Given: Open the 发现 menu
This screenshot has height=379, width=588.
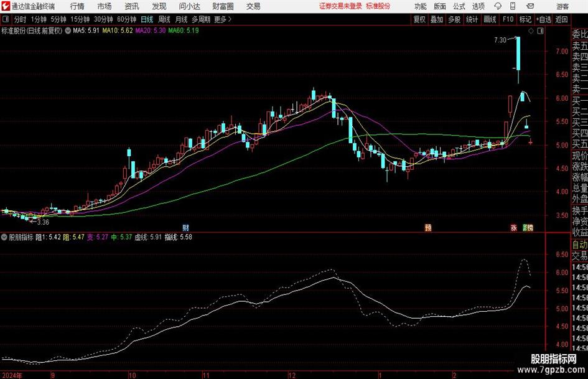Looking at the screenshot, I should click(159, 6).
